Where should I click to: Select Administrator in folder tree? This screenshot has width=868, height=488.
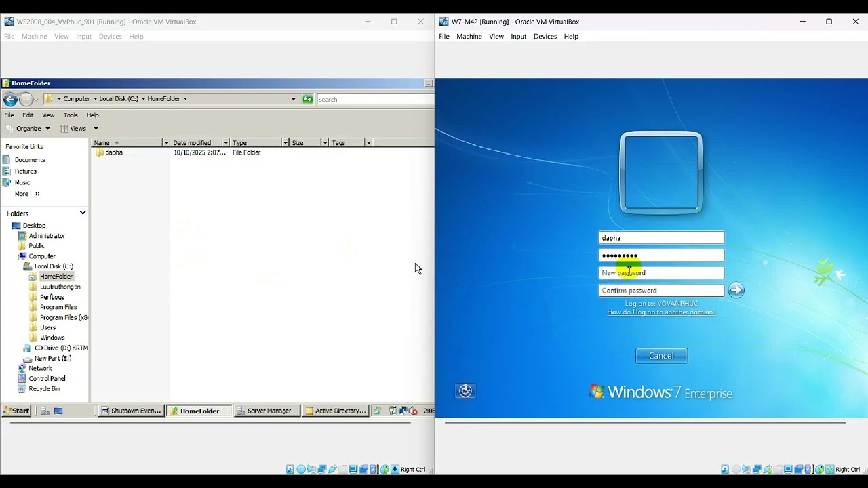pos(47,236)
